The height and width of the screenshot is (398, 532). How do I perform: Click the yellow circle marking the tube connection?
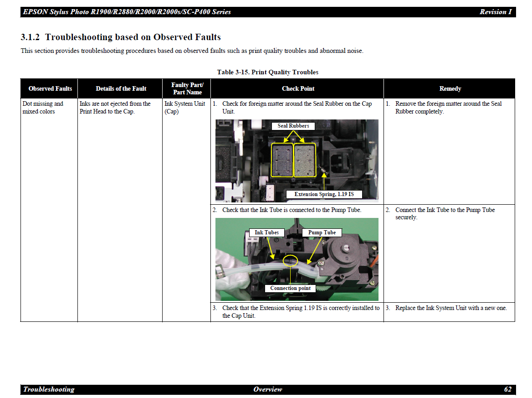coord(290,261)
